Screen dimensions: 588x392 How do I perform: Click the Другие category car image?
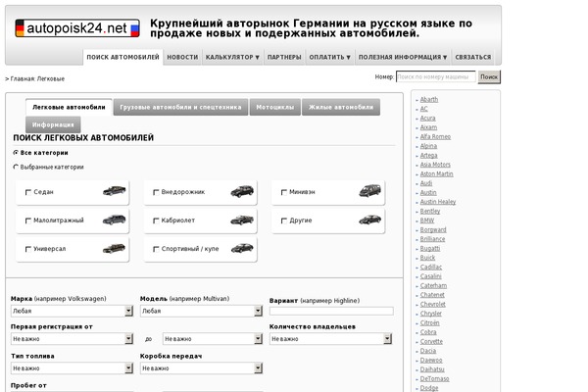point(370,220)
